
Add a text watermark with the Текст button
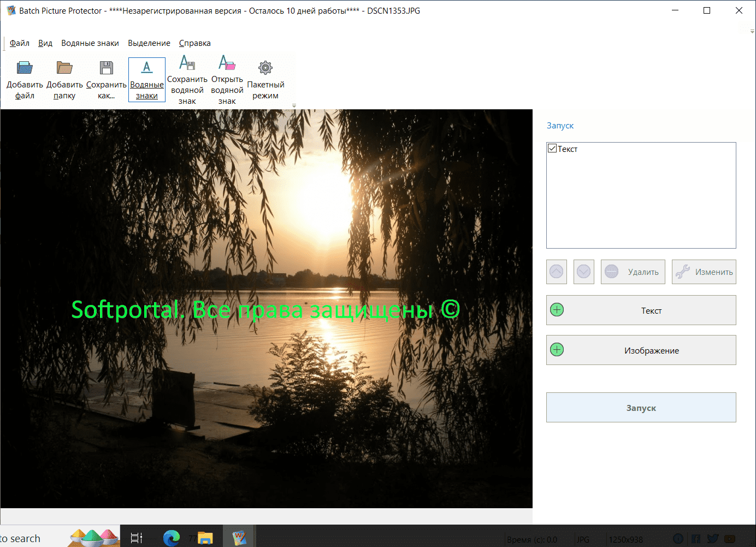[x=641, y=310]
